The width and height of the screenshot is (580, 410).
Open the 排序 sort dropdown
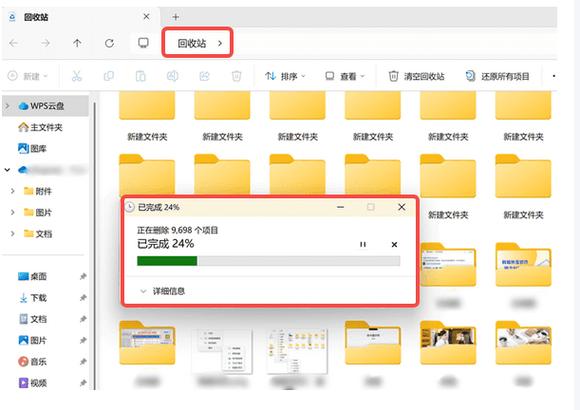point(285,76)
